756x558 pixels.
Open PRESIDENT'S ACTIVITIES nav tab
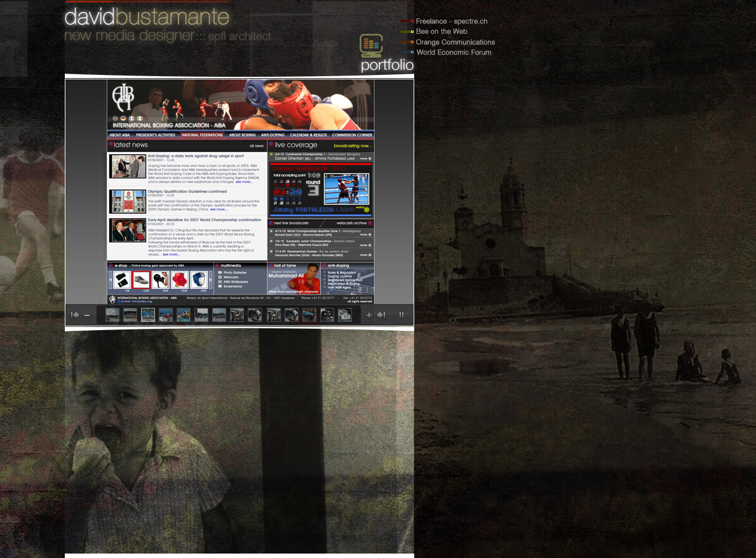pyautogui.click(x=155, y=135)
